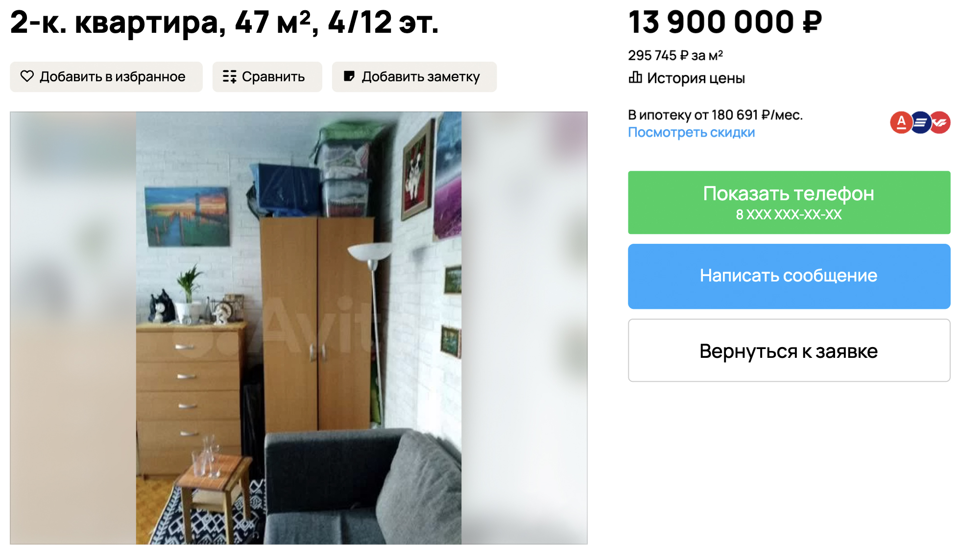The height and width of the screenshot is (560, 960).
Task: Click the price history chart icon
Action: click(635, 77)
